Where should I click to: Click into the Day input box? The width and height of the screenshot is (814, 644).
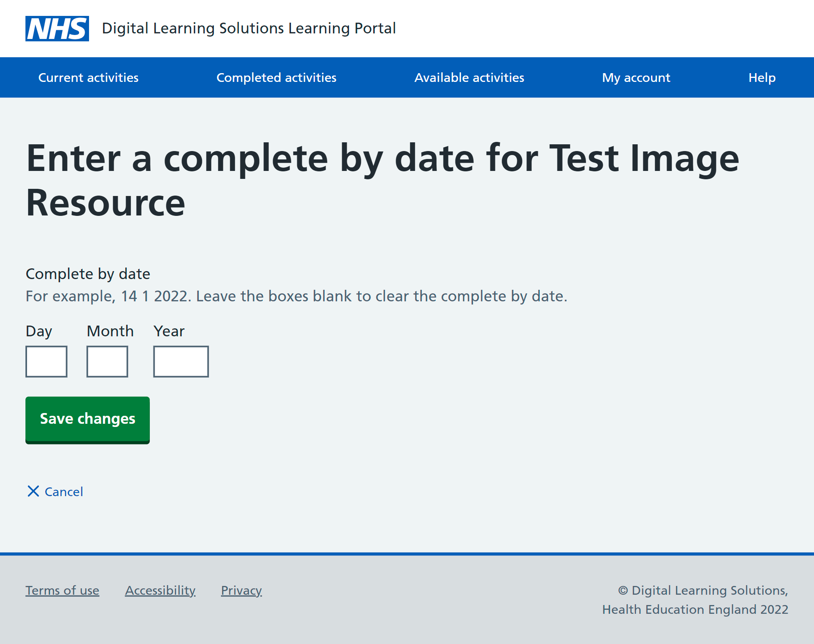[47, 361]
